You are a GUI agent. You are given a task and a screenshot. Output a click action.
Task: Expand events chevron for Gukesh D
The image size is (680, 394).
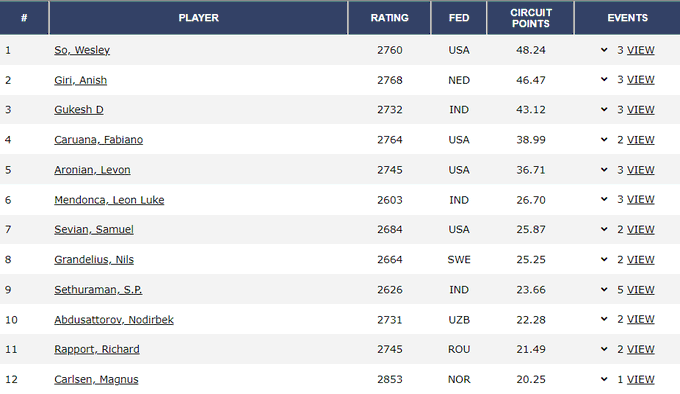(x=604, y=110)
